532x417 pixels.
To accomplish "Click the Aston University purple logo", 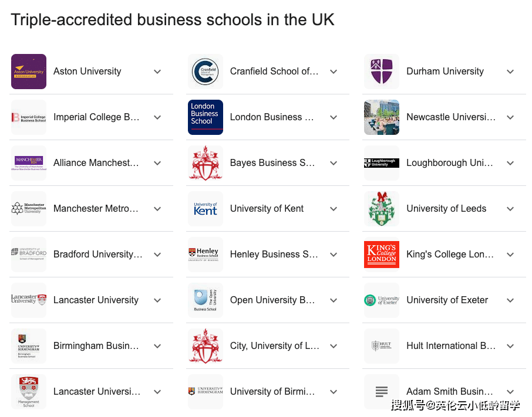I will (x=29, y=72).
